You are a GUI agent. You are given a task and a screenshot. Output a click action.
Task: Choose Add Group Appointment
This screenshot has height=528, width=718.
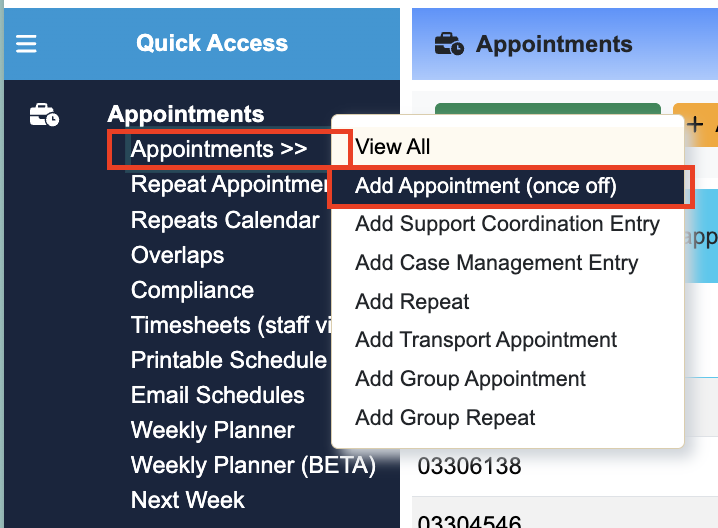tap(470, 379)
